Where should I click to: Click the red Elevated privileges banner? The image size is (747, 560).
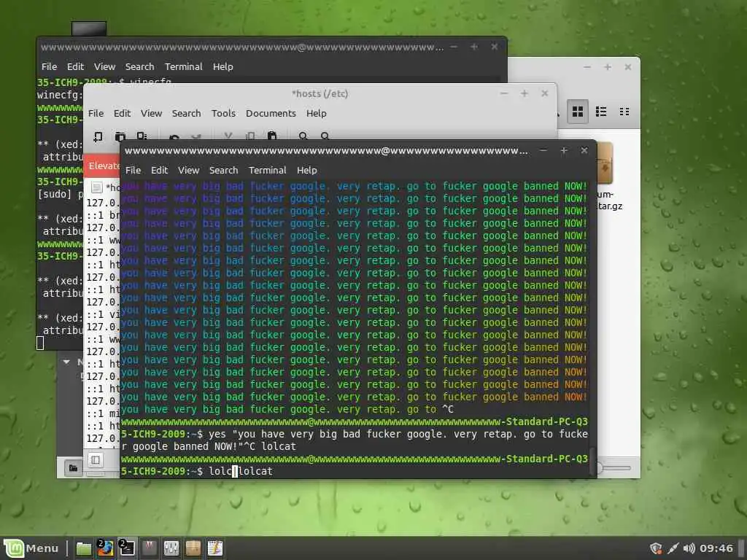click(x=102, y=166)
